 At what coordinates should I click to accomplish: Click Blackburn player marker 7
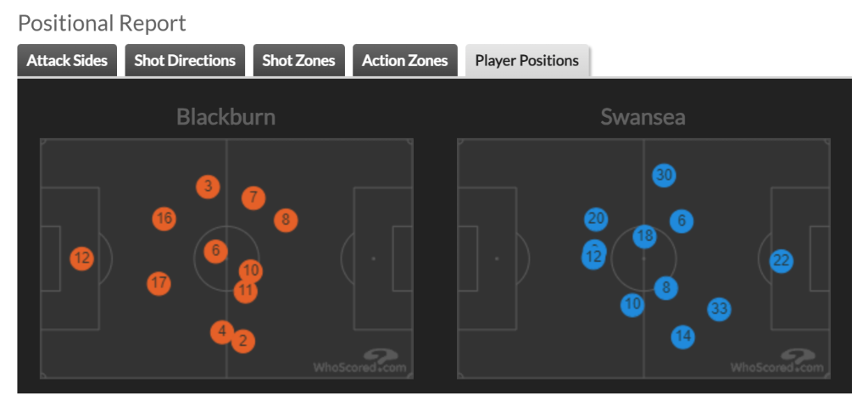coord(253,198)
